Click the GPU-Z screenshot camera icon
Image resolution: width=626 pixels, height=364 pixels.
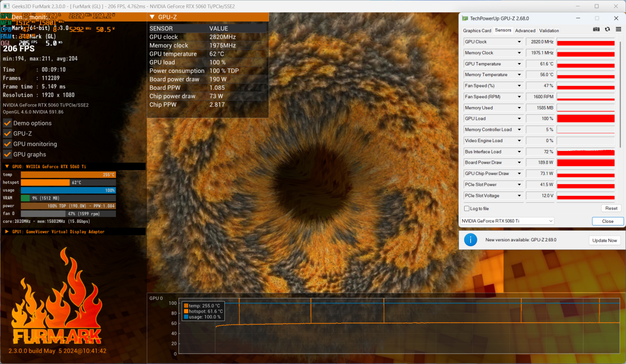click(596, 29)
